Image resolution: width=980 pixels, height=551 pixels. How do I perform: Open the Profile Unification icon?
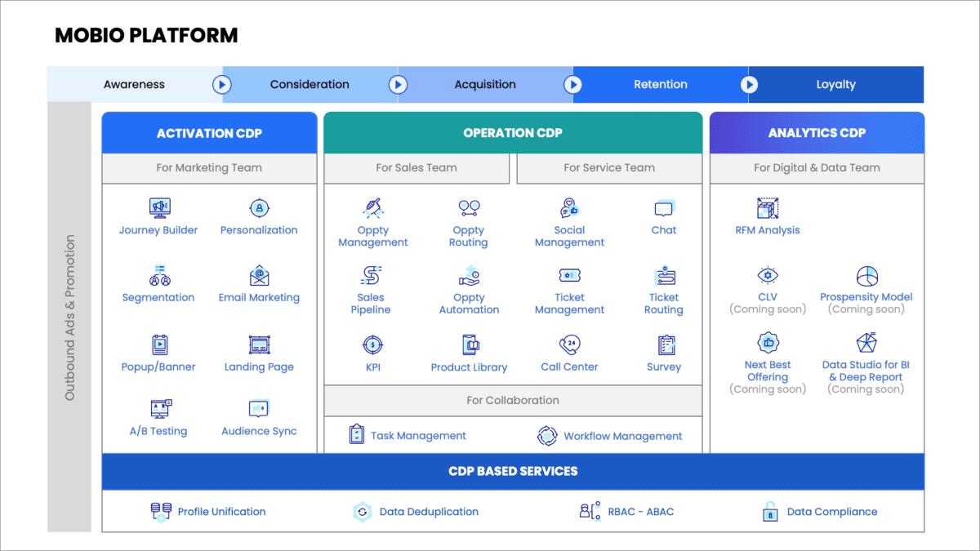[161, 511]
